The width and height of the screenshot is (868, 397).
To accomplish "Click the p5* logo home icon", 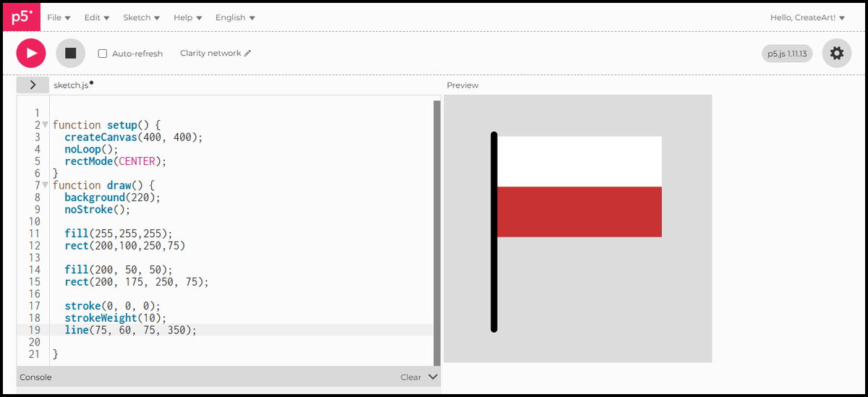I will click(21, 17).
